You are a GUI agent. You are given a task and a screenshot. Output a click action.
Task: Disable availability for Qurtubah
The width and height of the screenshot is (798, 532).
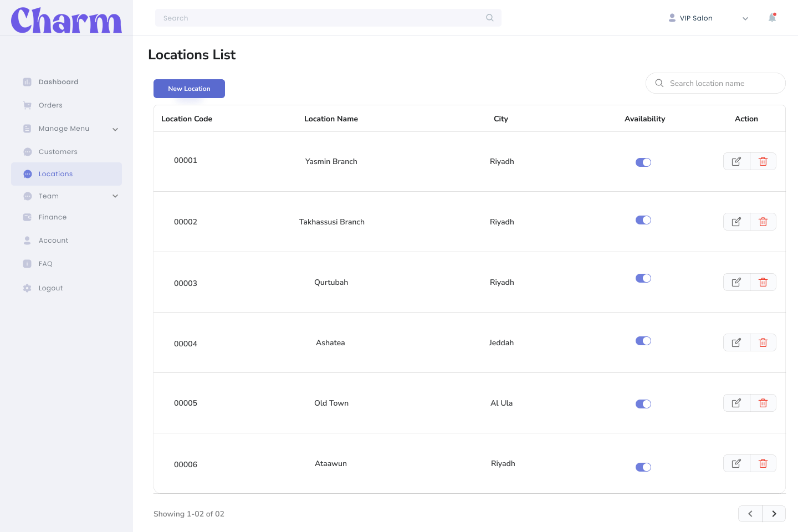coord(643,278)
